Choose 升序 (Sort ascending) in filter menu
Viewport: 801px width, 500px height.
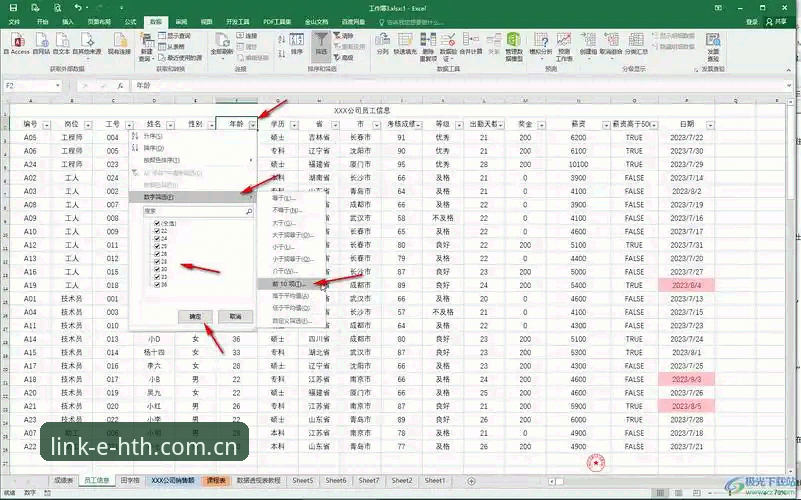192,136
